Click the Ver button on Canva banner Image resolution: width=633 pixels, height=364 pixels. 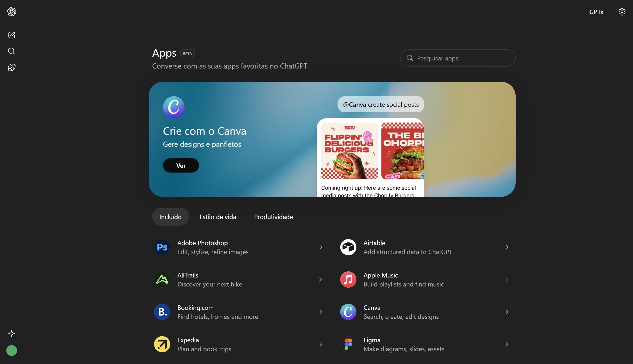click(181, 165)
